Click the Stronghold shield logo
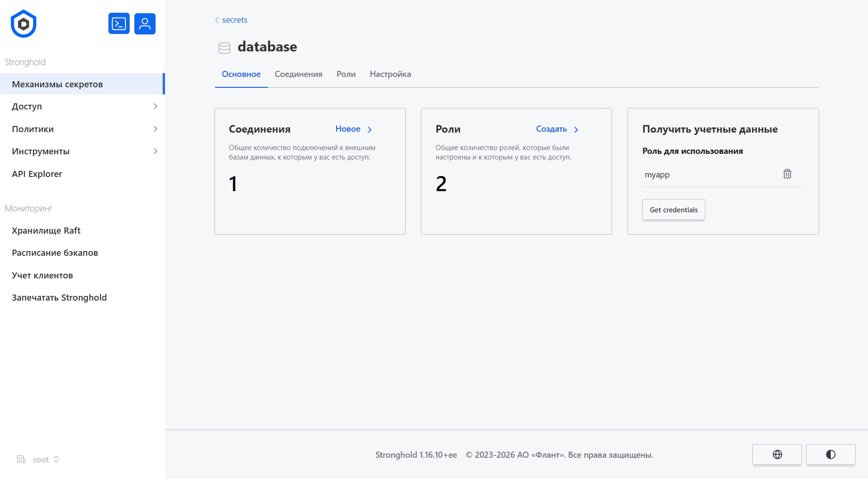Viewport: 868px width, 479px height. pos(24,24)
